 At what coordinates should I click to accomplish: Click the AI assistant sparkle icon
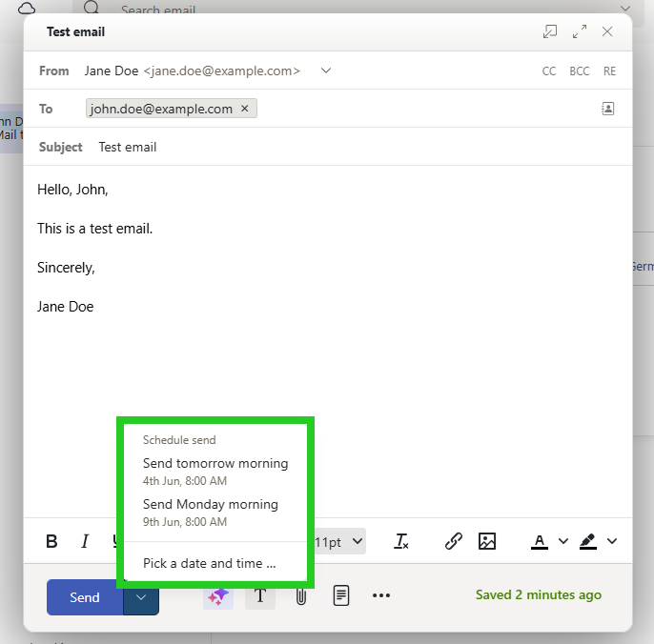pyautogui.click(x=218, y=596)
